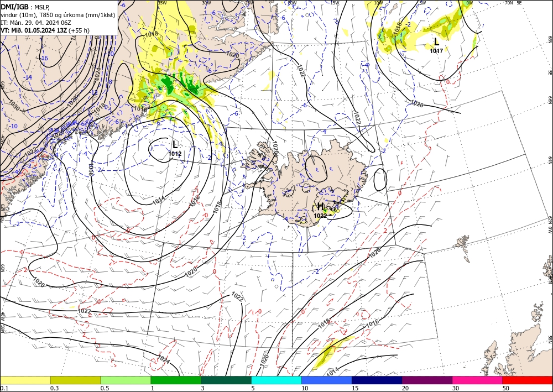Click the blue 10–15 legend swatch
553x392 pixels.
(327, 380)
